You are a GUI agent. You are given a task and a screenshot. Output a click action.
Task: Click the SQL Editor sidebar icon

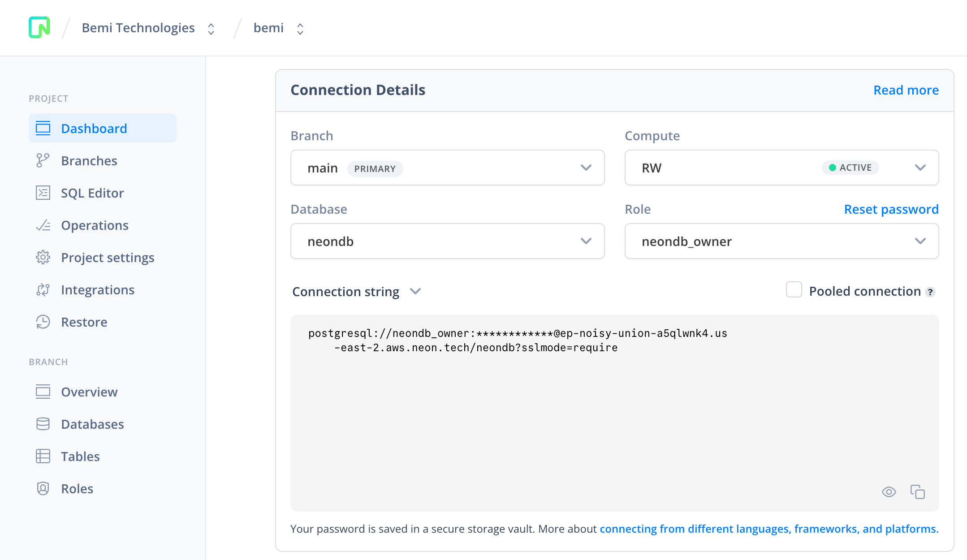point(43,193)
